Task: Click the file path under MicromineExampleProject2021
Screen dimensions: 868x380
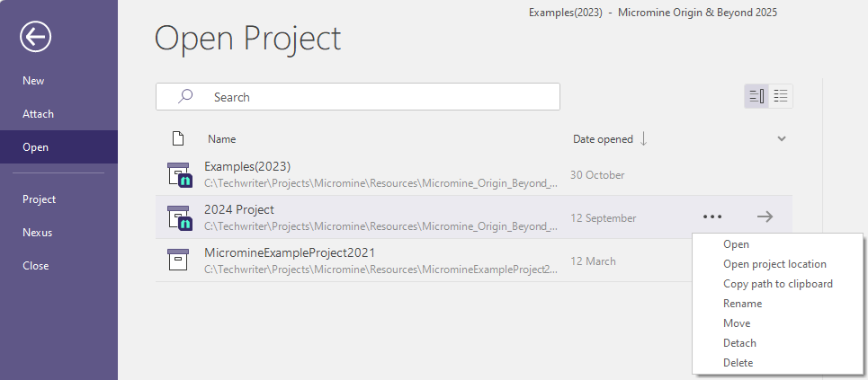Action: point(380,270)
